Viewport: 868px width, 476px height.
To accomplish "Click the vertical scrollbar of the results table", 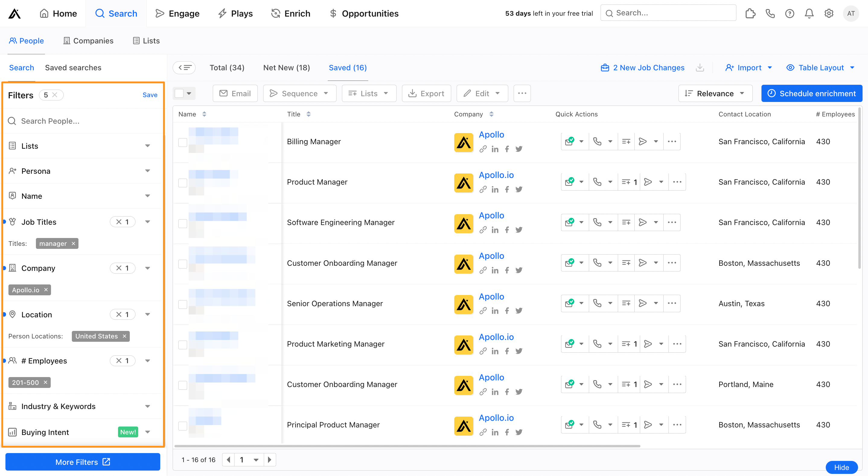I will coord(859,188).
